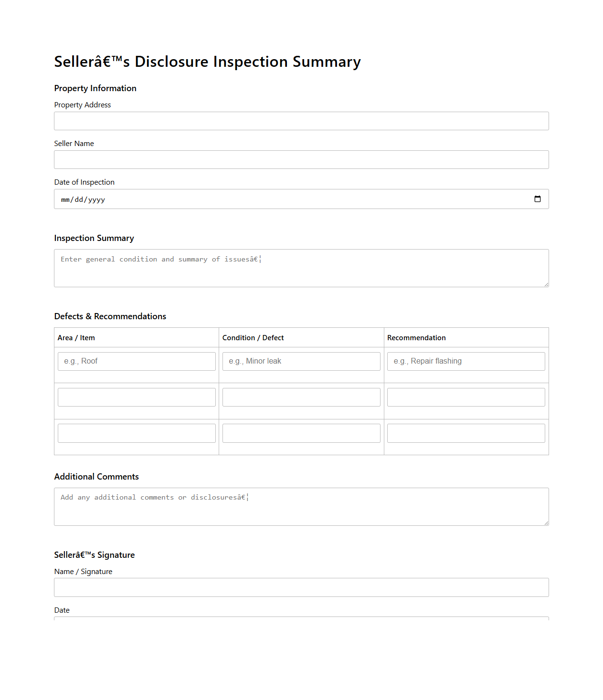
Task: Click the Condition / Defect column header
Action: tap(253, 337)
